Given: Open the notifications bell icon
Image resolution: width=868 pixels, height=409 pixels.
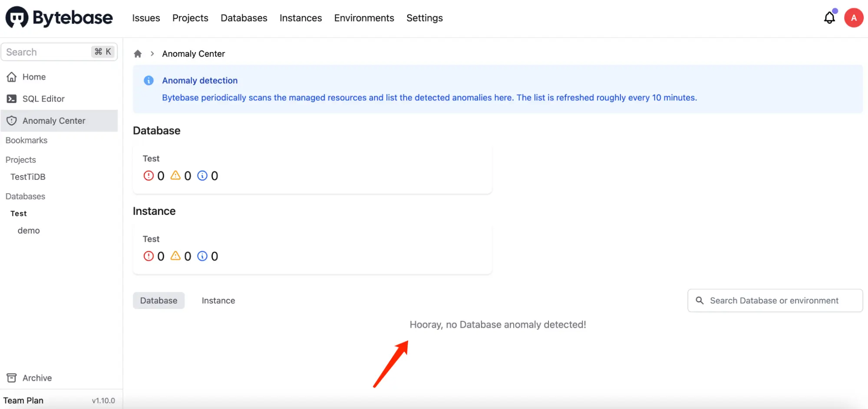Looking at the screenshot, I should click(x=829, y=18).
